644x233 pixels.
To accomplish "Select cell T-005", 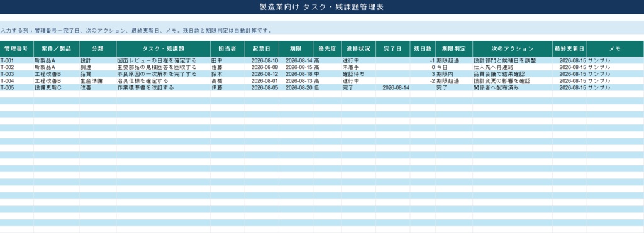I will [x=16, y=87].
